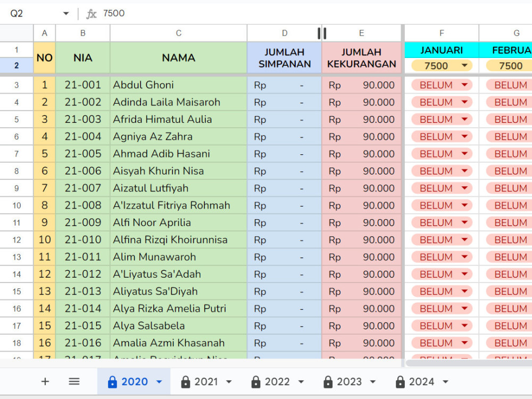This screenshot has width=532, height=399.
Task: Click name cell Alim Munawaroh
Action: click(178, 257)
